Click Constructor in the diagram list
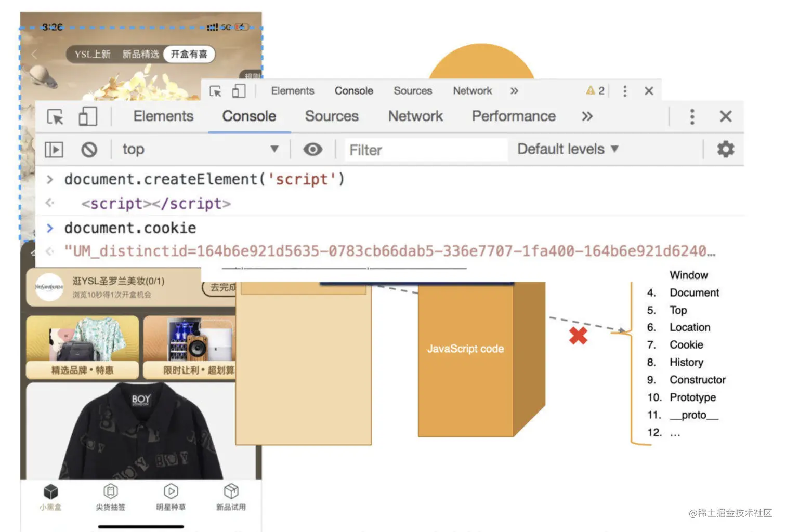 pos(697,380)
